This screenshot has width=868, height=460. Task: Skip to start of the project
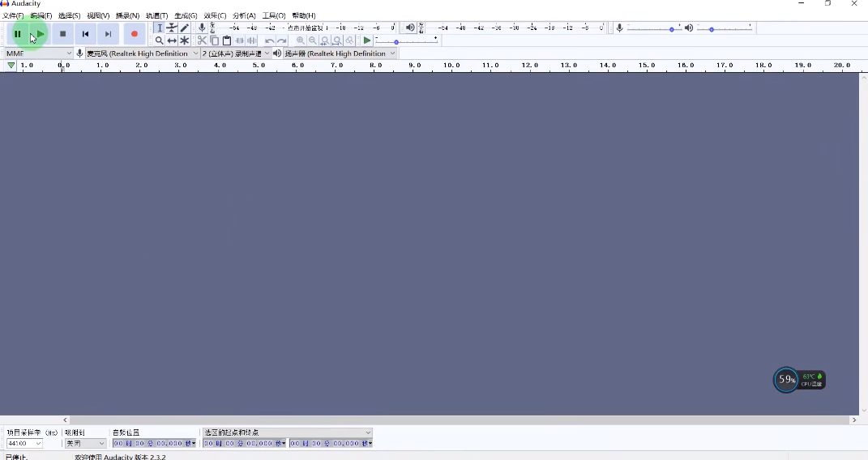pos(85,34)
